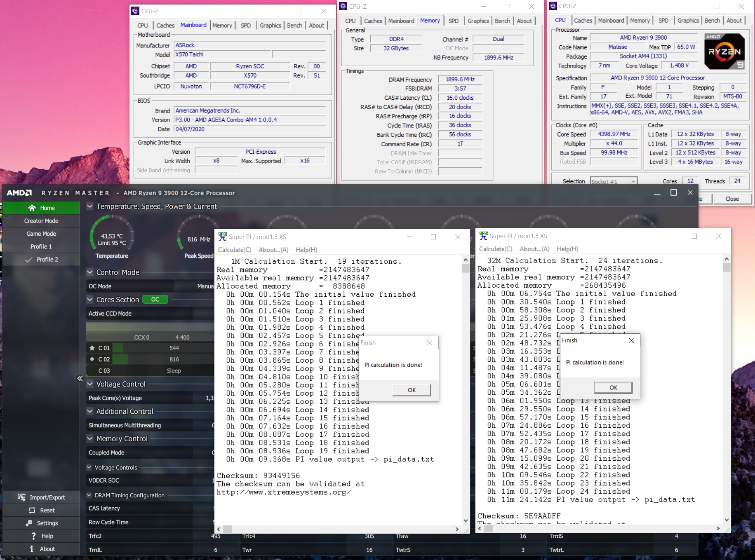Open Calculate(C) menu in Super PI 1M window
Screen dimensions: 755x560
[x=235, y=250]
